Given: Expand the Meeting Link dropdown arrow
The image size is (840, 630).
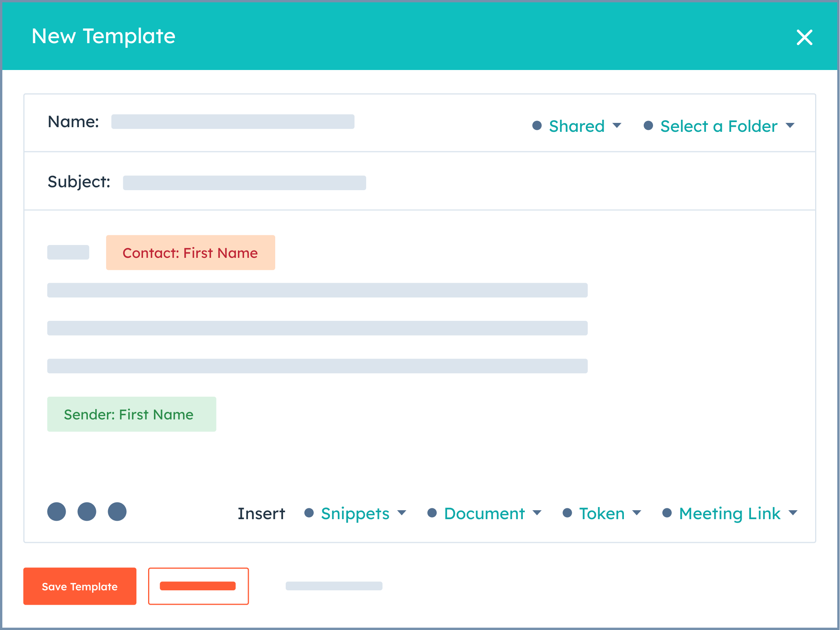Looking at the screenshot, I should pyautogui.click(x=793, y=513).
